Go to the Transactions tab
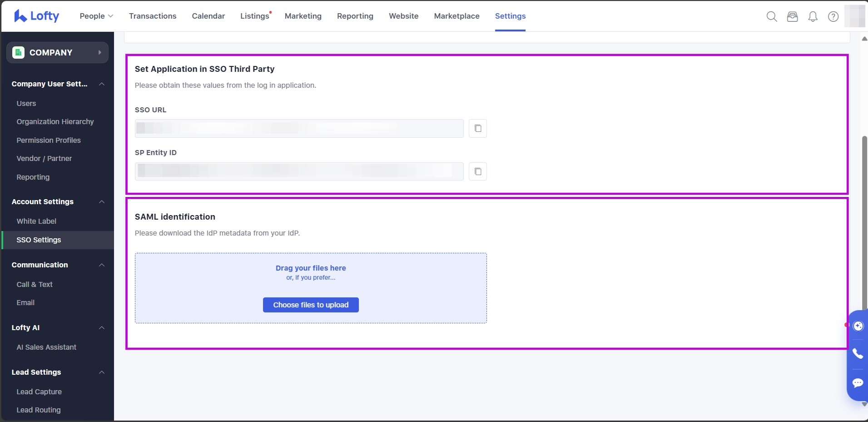Viewport: 868px width, 422px height. (153, 16)
